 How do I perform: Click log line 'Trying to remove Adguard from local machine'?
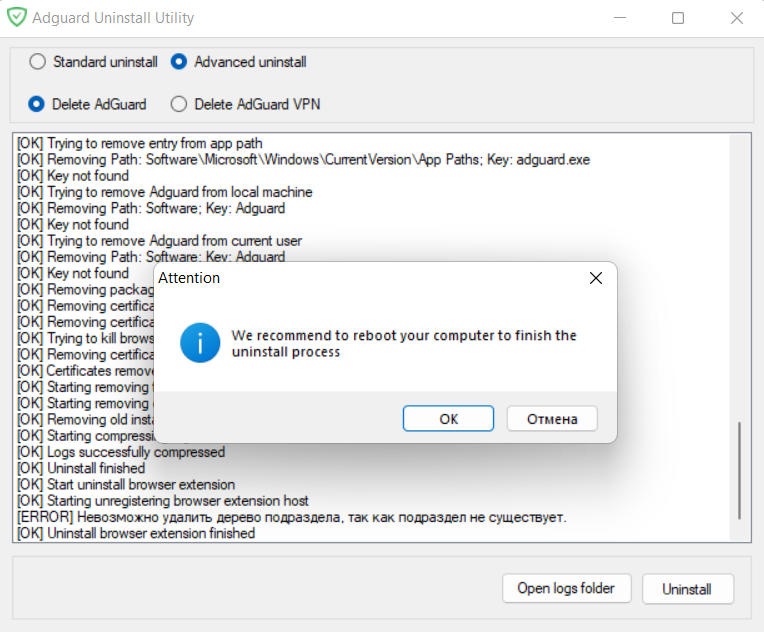coord(165,192)
